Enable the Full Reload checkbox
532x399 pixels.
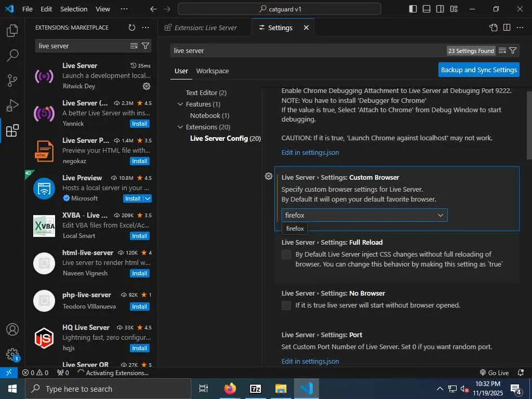(x=286, y=255)
